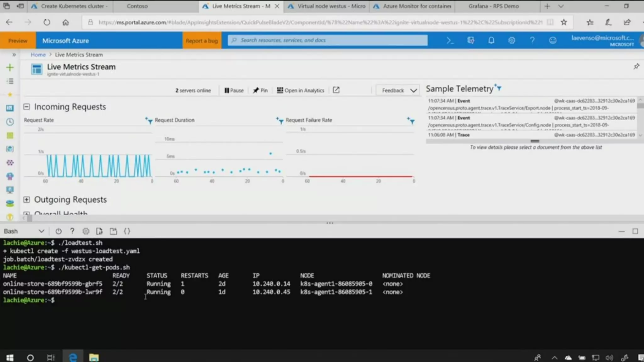The width and height of the screenshot is (644, 362).
Task: Open the Azure Cloud Shell icon
Action: click(x=450, y=41)
